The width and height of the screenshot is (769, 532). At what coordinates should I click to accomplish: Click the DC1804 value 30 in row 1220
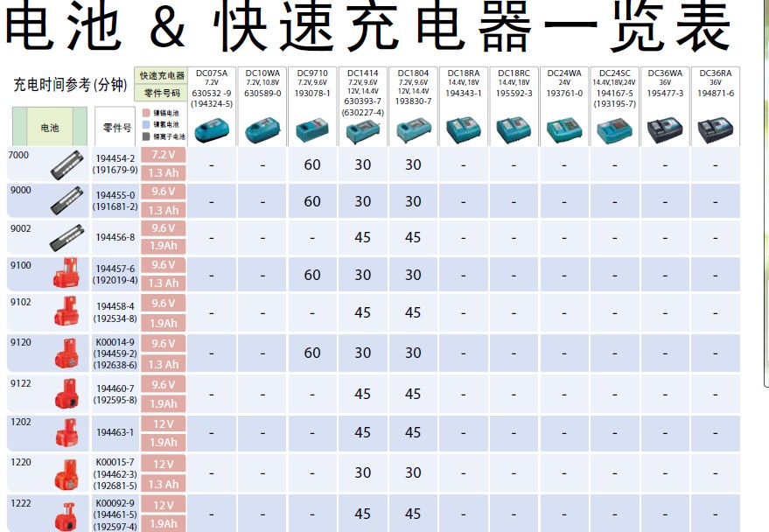click(x=413, y=473)
